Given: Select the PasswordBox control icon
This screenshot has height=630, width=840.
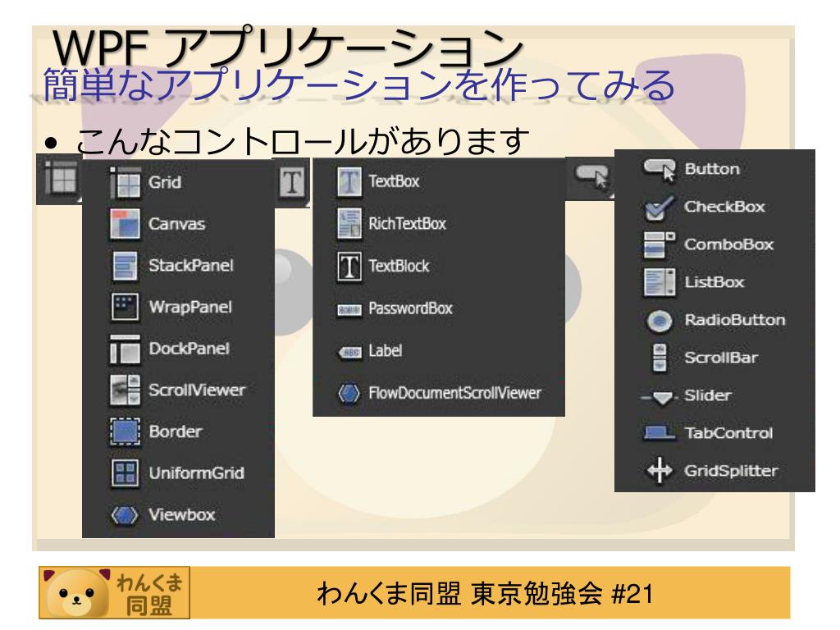Looking at the screenshot, I should 349,309.
